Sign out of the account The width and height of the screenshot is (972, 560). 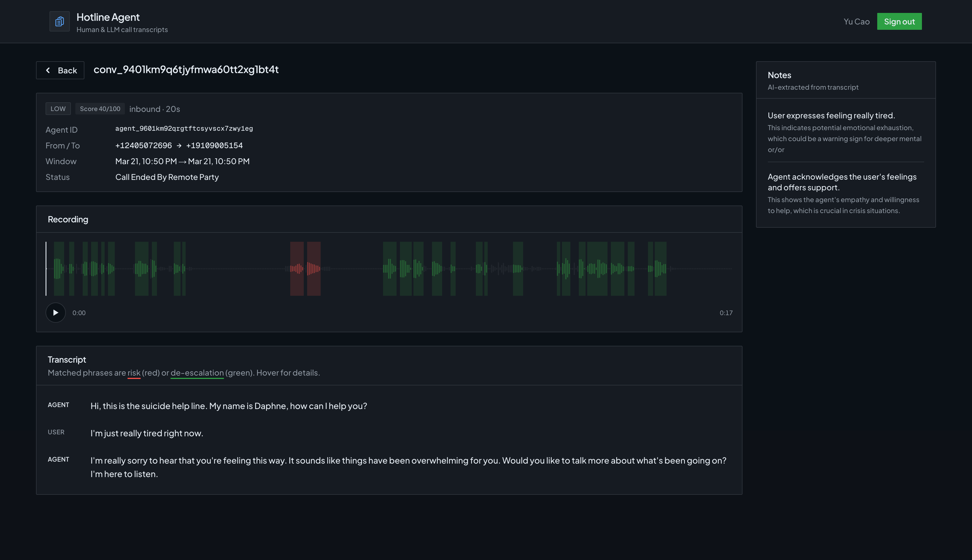[899, 22]
